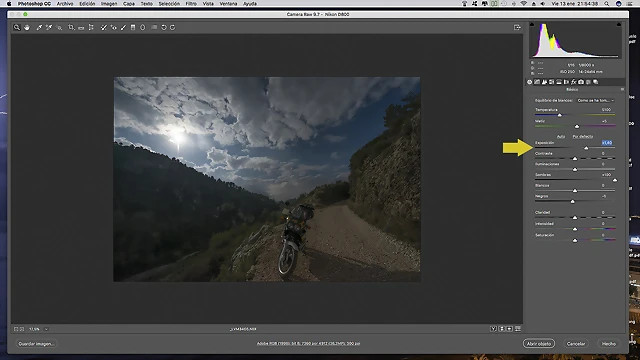The width and height of the screenshot is (640, 360).
Task: Toggle full screen mode icon
Action: tap(517, 27)
